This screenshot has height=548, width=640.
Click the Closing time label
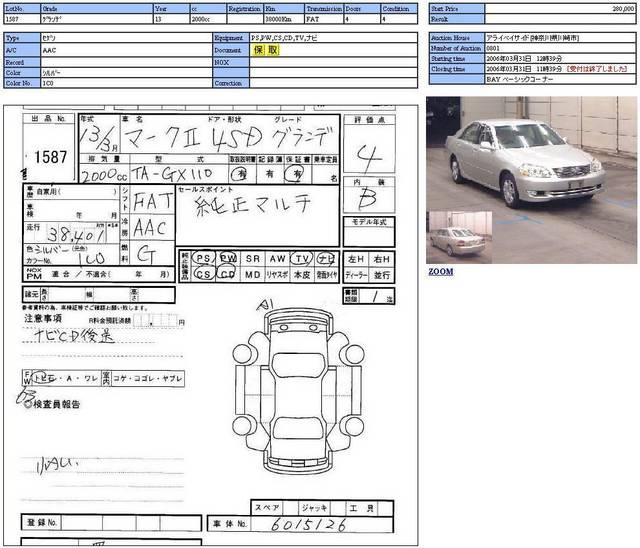[x=457, y=69]
